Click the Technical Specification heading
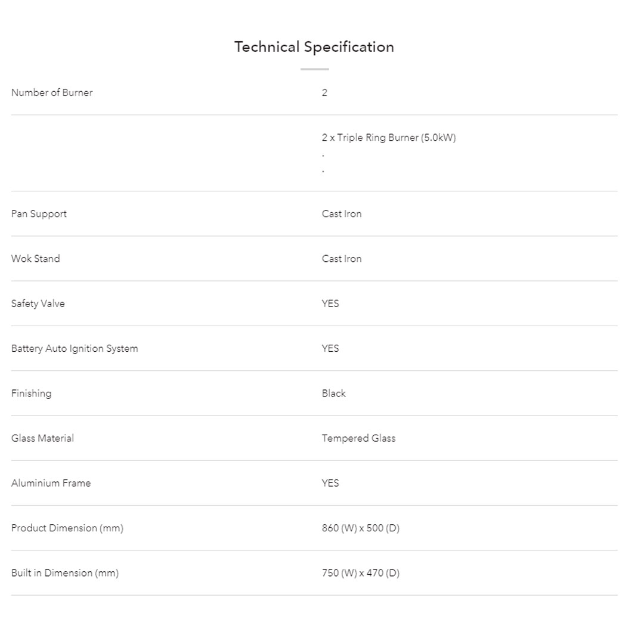The width and height of the screenshot is (644, 644). point(314,47)
